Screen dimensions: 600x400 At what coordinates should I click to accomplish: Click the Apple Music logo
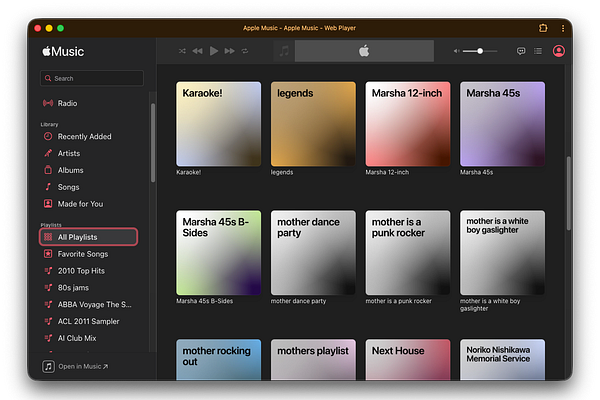[x=63, y=51]
